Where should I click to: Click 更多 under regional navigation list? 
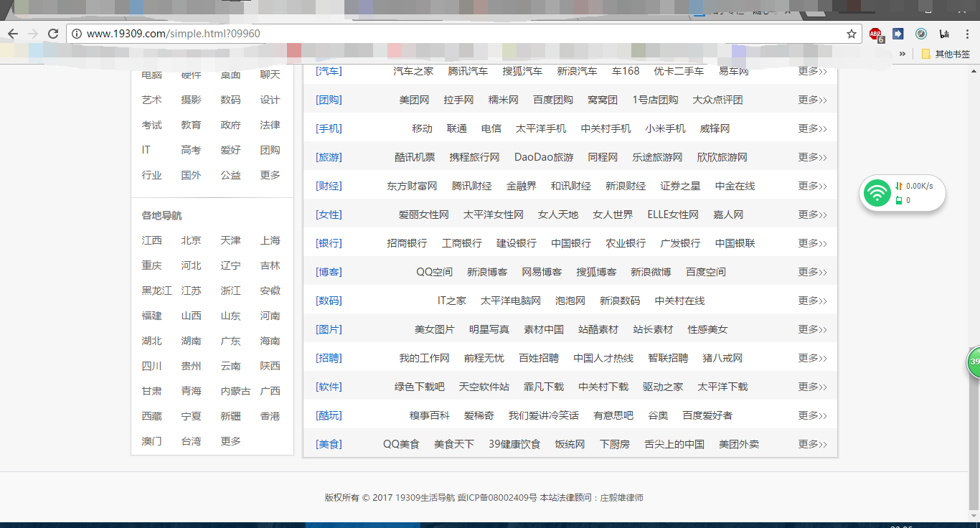(x=231, y=441)
